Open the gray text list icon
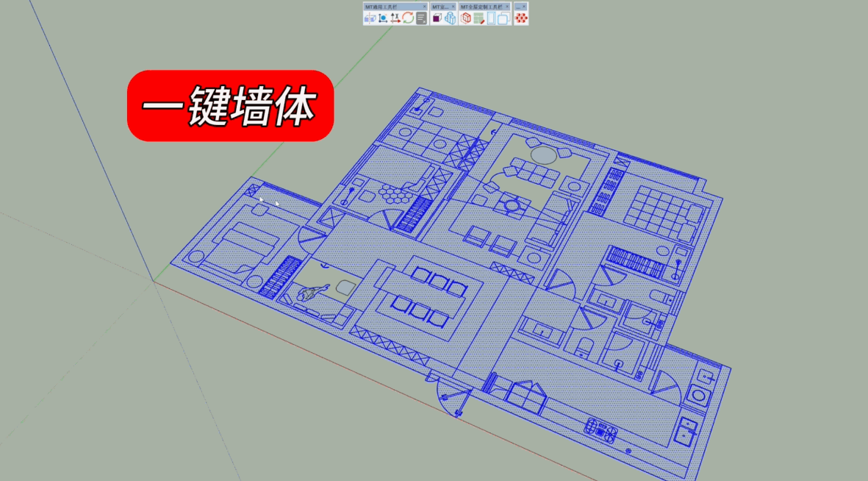The width and height of the screenshot is (868, 481). pos(421,18)
